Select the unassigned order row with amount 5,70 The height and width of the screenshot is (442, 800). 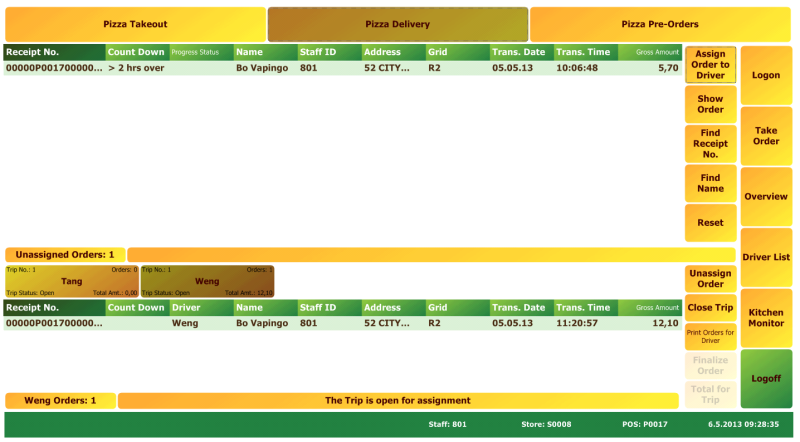pyautogui.click(x=343, y=68)
